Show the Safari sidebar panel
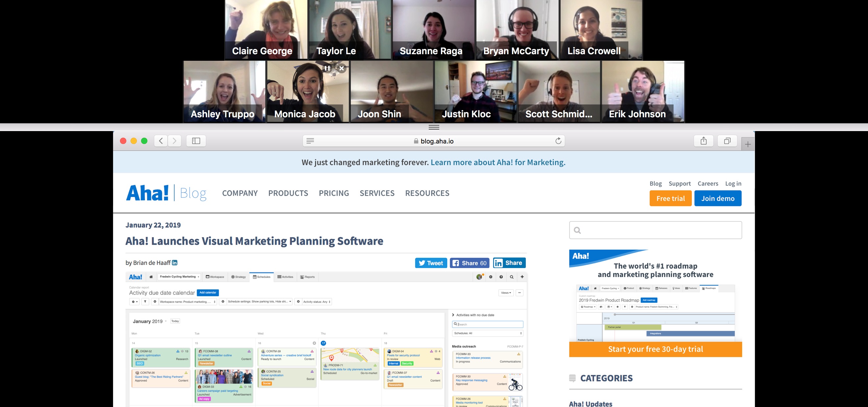The image size is (868, 407). point(196,141)
